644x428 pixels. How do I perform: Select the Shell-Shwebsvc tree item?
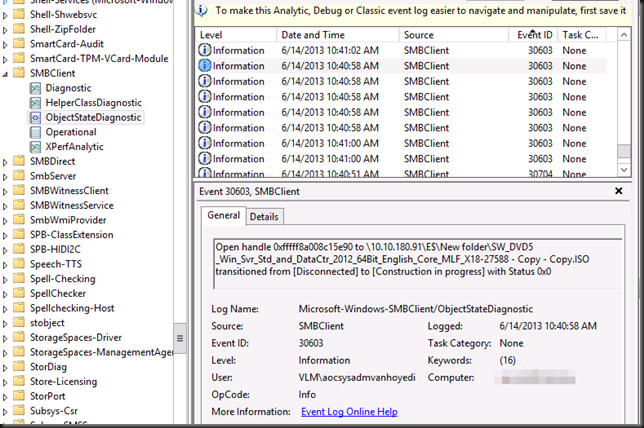(x=63, y=14)
